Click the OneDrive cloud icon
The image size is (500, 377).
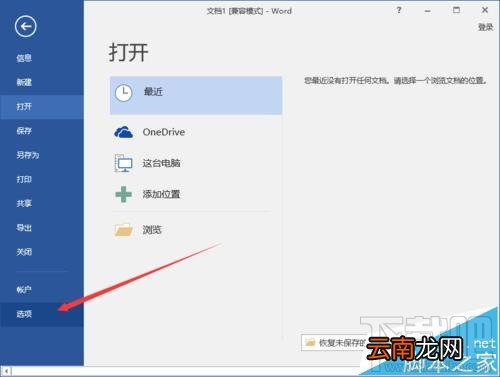pyautogui.click(x=123, y=132)
